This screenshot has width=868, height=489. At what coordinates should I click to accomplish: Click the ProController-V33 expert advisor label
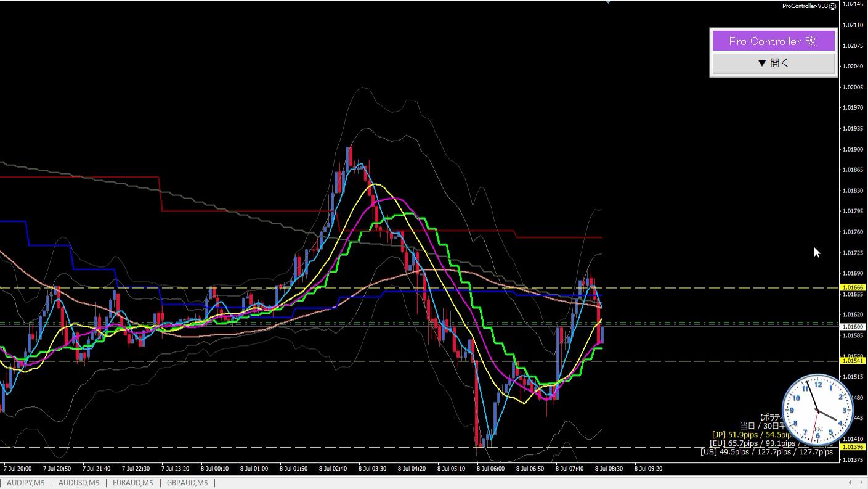[805, 6]
